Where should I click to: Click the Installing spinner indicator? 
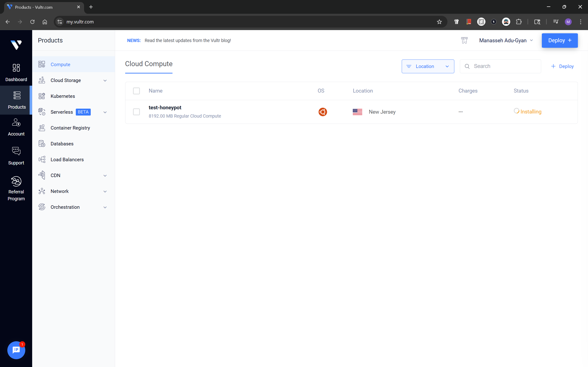[516, 111]
